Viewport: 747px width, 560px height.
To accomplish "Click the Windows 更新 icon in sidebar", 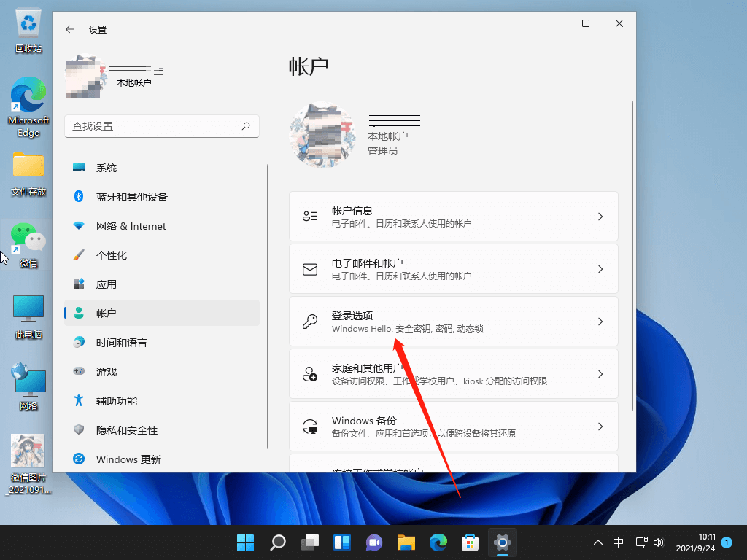I will pyautogui.click(x=79, y=459).
